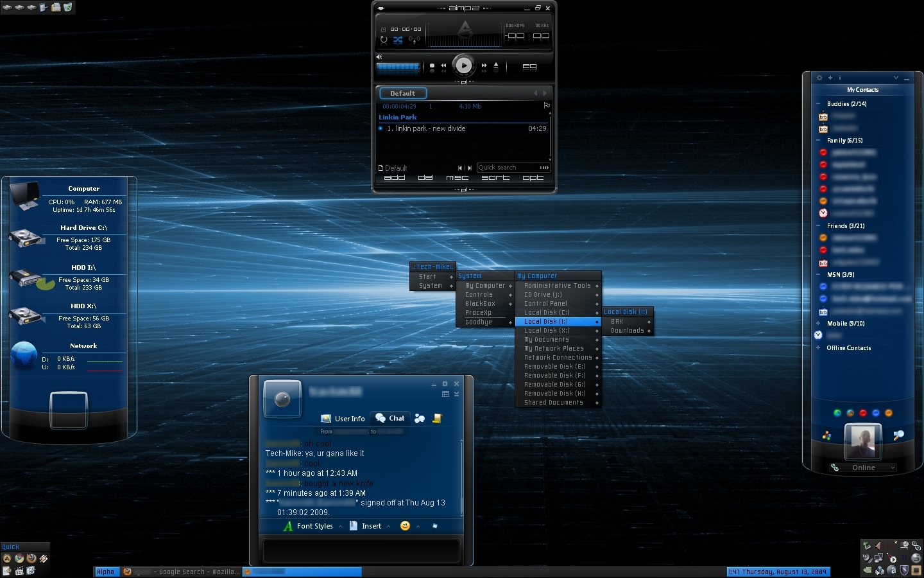
Task: Click the buddy webcam avatar in the chat window
Action: pyautogui.click(x=282, y=399)
